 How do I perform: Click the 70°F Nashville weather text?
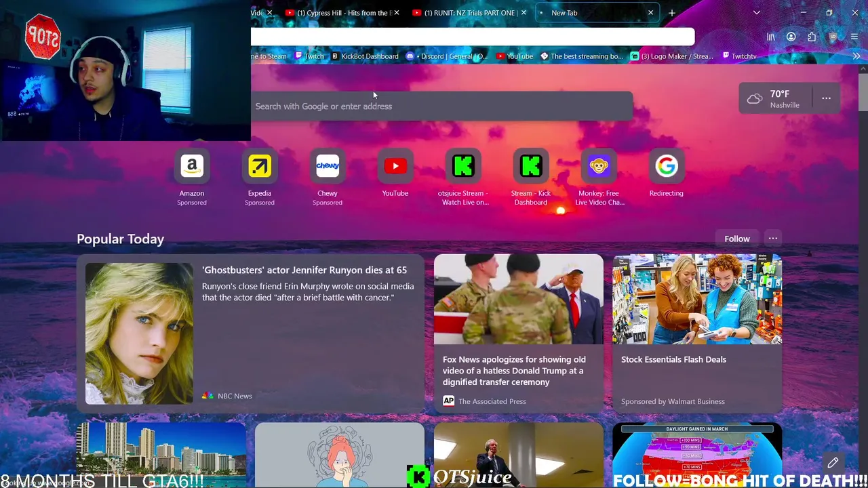pos(785,99)
